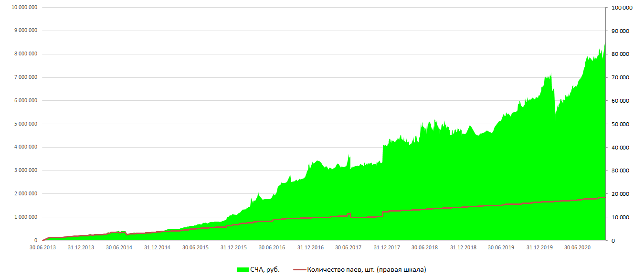Select legend label Количество паев, шт. (правая шкала)
Viewport: 644px width, 277px height.
coord(367,270)
